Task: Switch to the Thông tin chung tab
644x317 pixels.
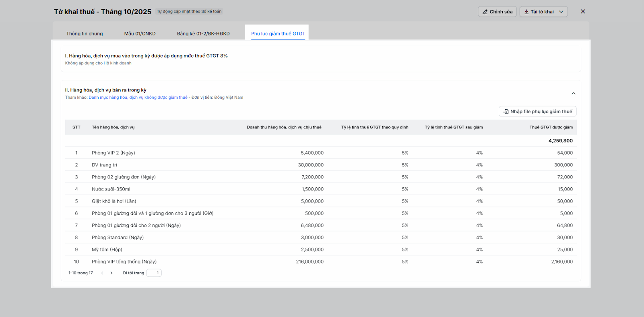Action: (x=85, y=33)
